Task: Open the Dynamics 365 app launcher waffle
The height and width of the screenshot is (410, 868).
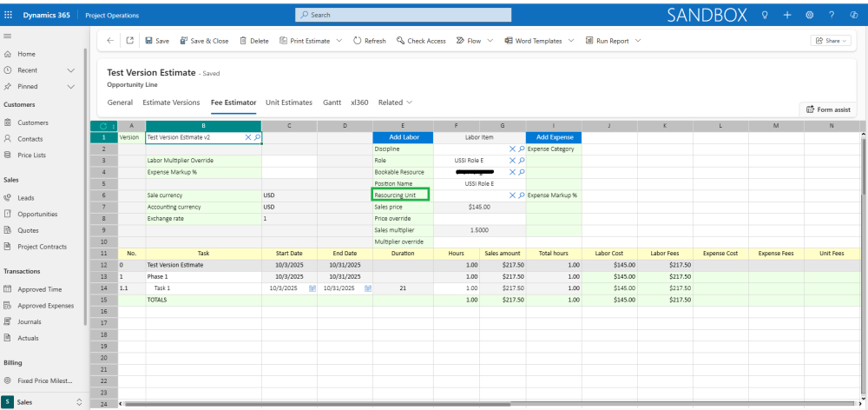Action: click(x=9, y=15)
